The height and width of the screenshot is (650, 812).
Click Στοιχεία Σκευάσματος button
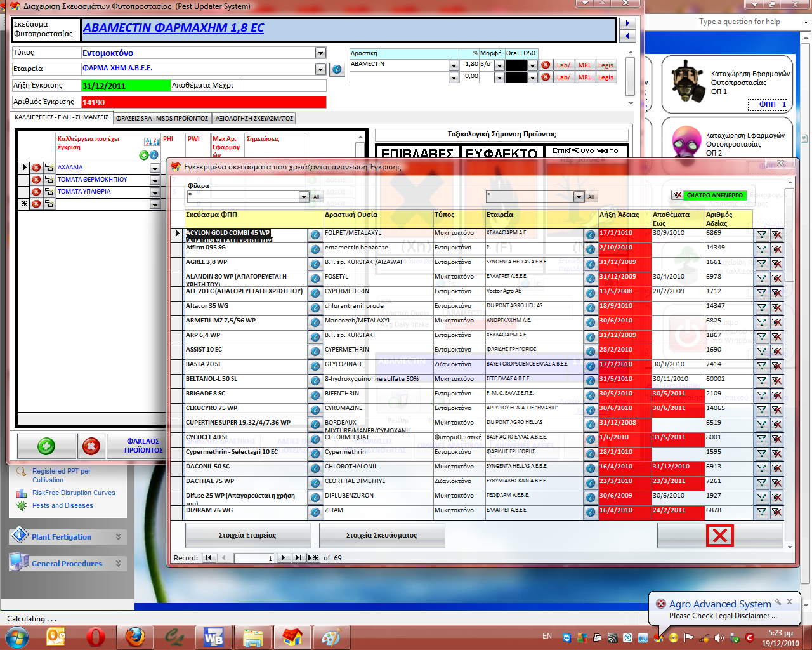[382, 535]
